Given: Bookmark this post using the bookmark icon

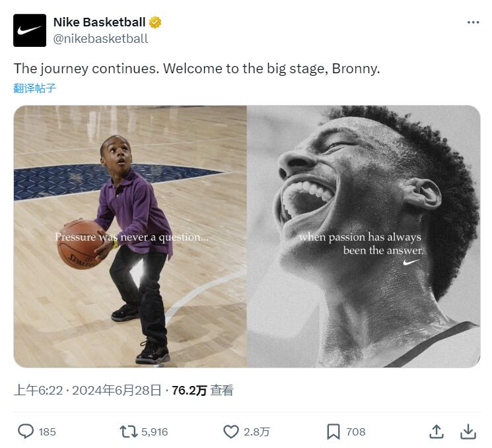Looking at the screenshot, I should [333, 432].
